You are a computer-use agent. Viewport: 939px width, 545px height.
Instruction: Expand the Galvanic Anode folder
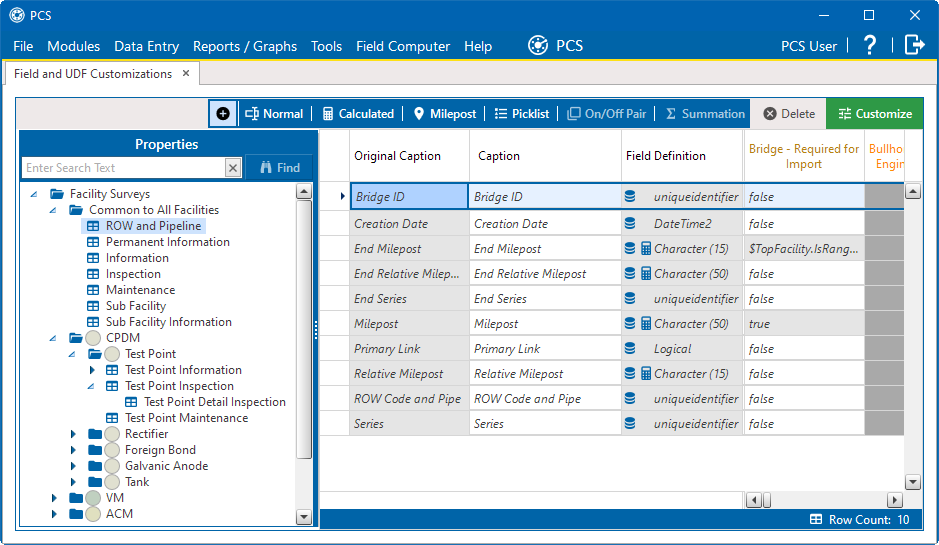pos(73,466)
